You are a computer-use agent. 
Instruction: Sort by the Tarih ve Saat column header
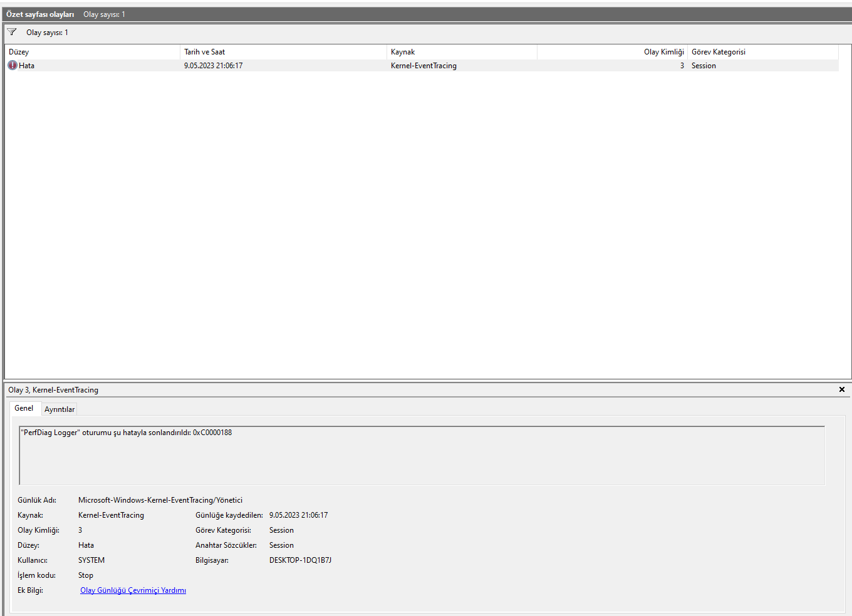(283, 52)
